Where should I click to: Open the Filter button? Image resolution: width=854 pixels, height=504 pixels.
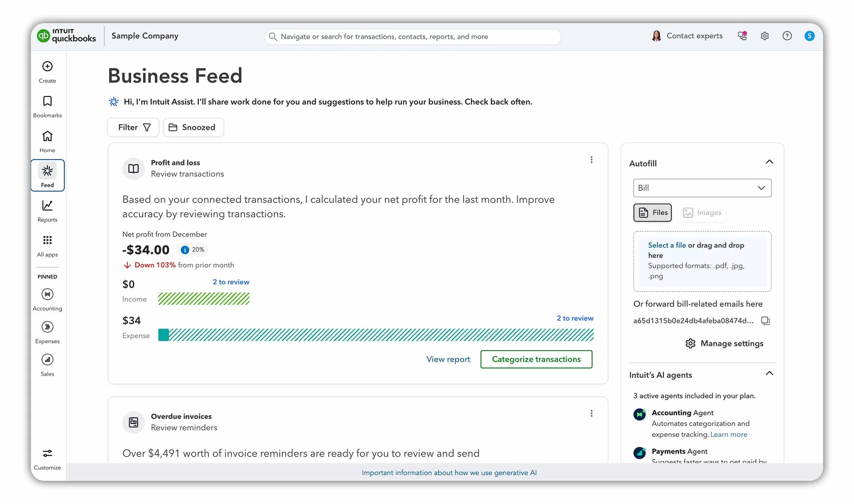[133, 127]
